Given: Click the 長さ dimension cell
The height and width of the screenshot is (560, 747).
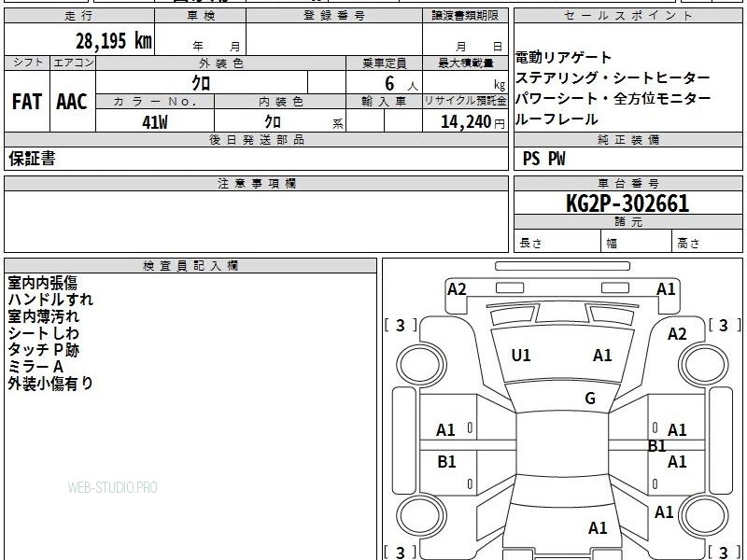Looking at the screenshot, I should click(x=557, y=243).
